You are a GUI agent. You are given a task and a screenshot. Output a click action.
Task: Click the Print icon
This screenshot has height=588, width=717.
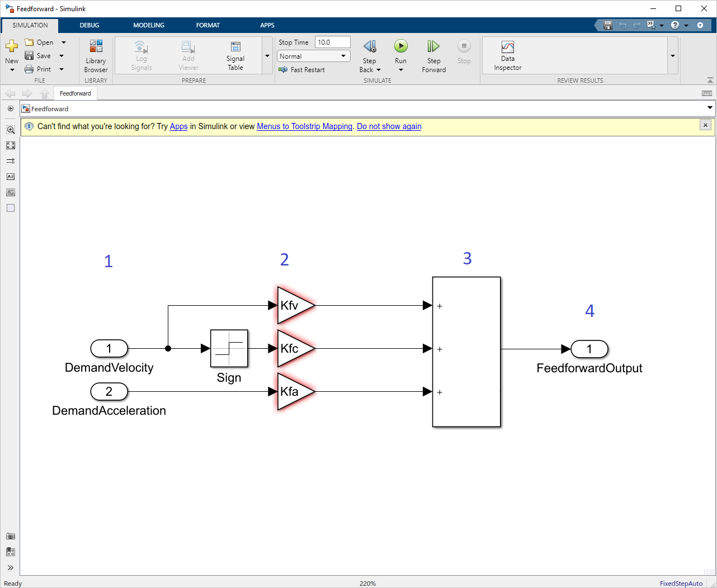click(x=29, y=69)
